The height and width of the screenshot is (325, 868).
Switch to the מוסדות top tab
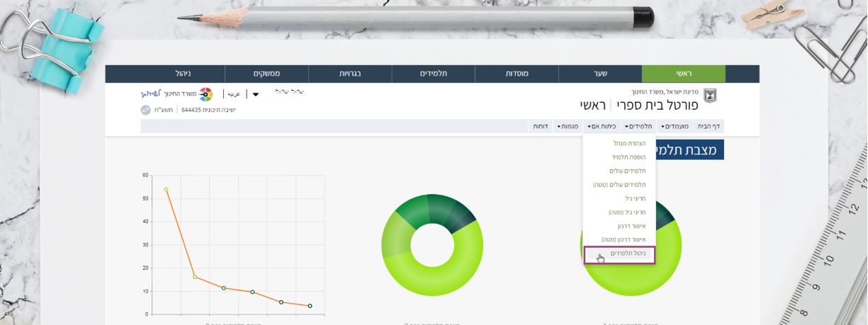coord(517,74)
